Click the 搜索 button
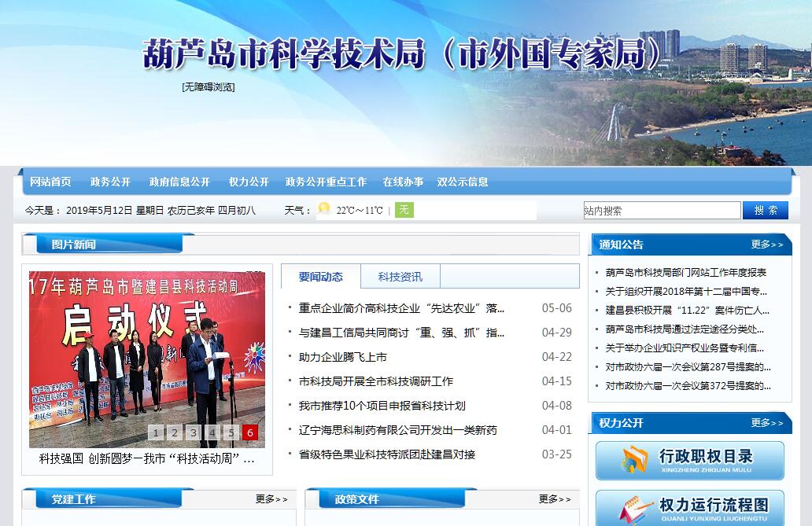The height and width of the screenshot is (526, 812). (766, 210)
